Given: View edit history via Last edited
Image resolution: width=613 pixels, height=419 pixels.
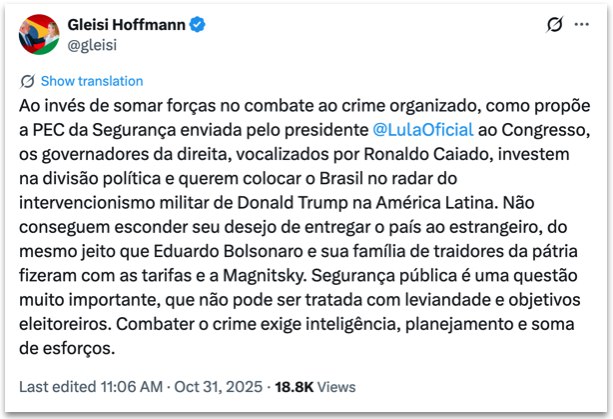Looking at the screenshot, I should pos(54,385).
